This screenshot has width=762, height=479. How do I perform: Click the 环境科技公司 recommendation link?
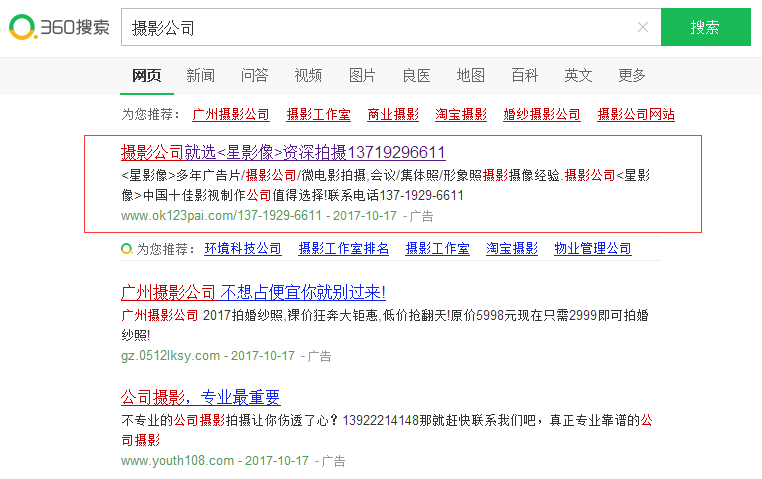[243, 248]
